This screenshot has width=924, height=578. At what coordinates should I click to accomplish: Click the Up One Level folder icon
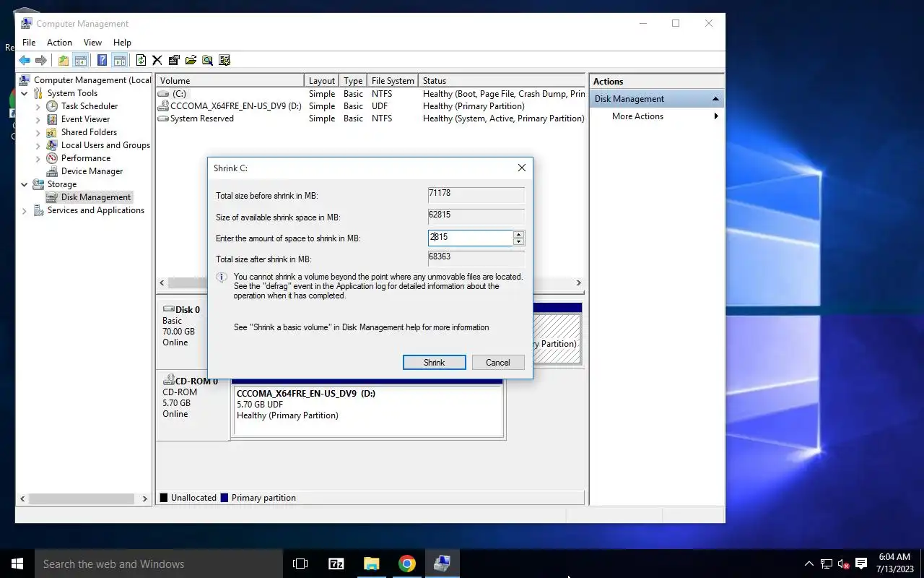(x=64, y=61)
